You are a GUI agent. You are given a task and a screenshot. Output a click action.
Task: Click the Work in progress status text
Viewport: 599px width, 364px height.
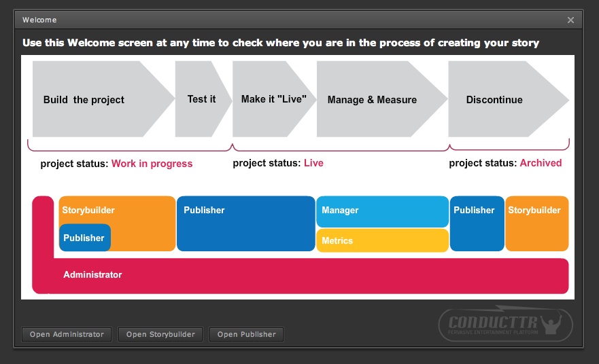click(152, 164)
